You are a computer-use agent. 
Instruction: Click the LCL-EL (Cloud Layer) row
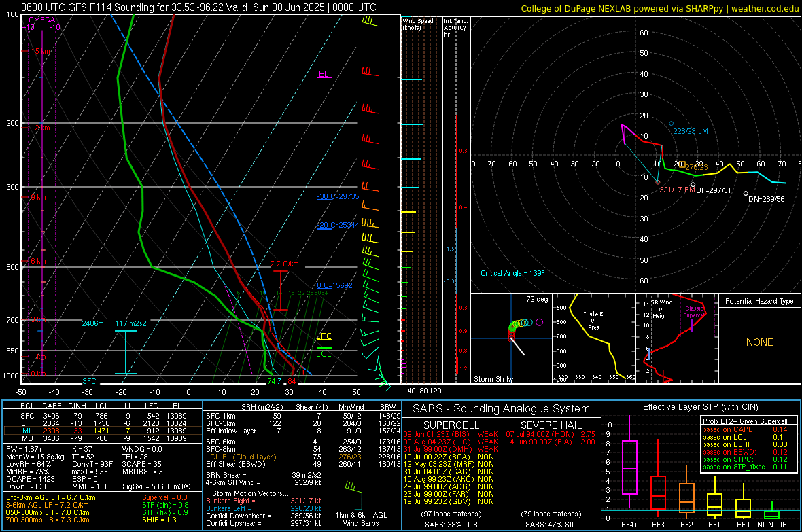pos(303,457)
